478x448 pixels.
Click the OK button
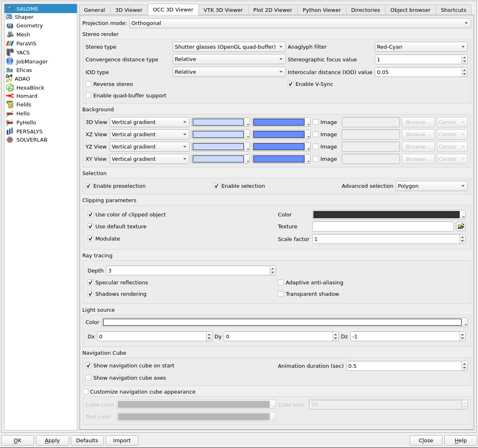click(x=18, y=441)
